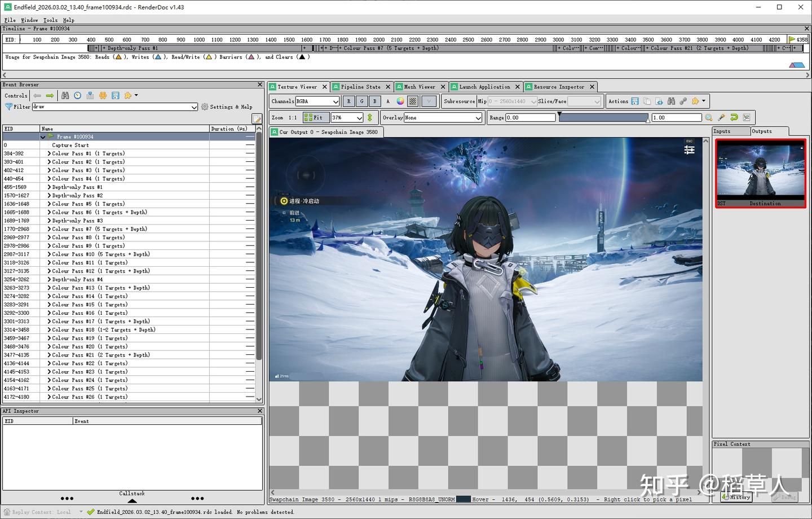The height and width of the screenshot is (519, 812).
Task: Open the Overlay dropdown
Action: click(x=443, y=117)
